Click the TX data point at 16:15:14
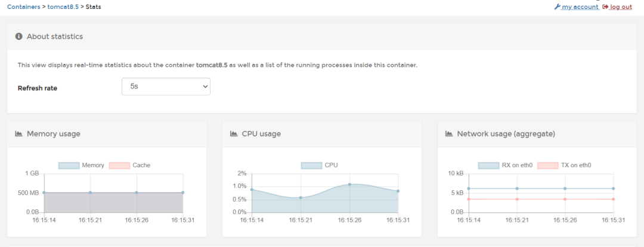 (469, 199)
